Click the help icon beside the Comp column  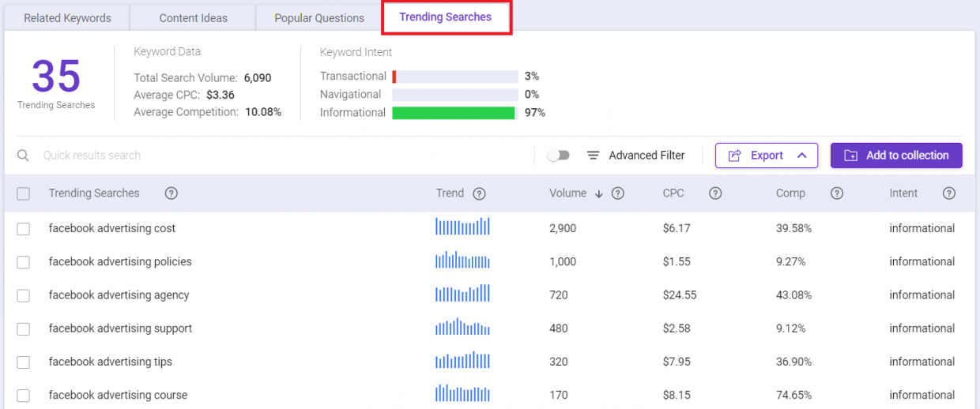pos(837,193)
